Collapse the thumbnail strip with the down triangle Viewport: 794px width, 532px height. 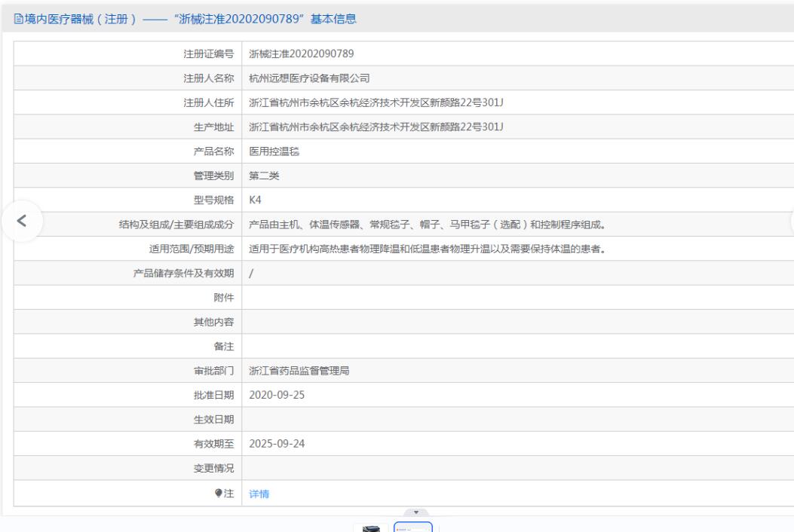pos(416,512)
